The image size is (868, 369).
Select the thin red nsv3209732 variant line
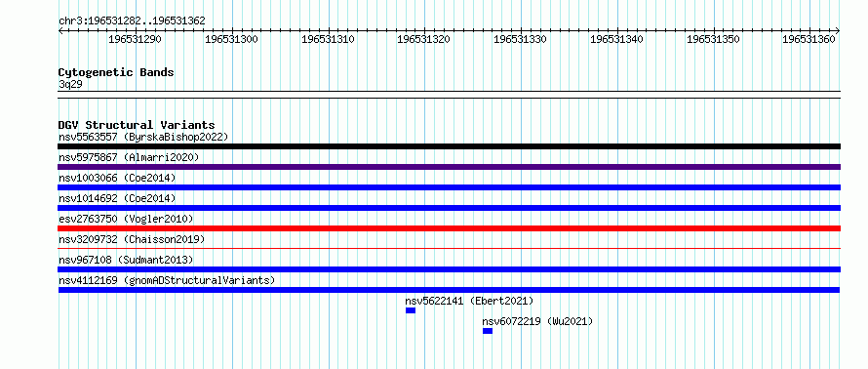(x=449, y=249)
